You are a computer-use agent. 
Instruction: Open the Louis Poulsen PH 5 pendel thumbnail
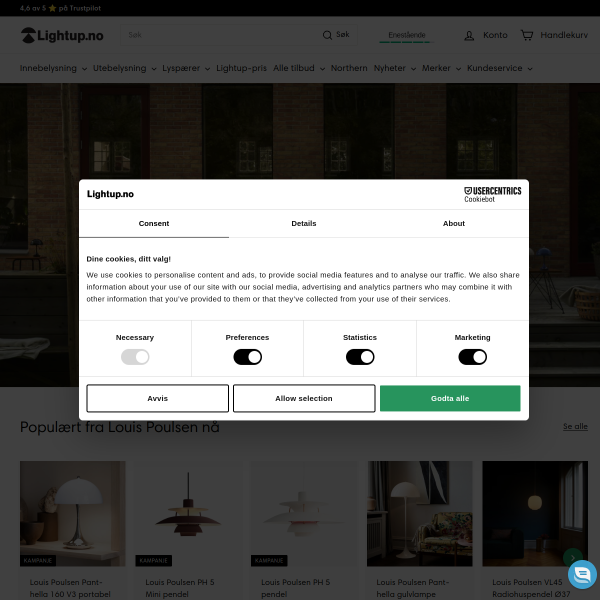pos(304,514)
